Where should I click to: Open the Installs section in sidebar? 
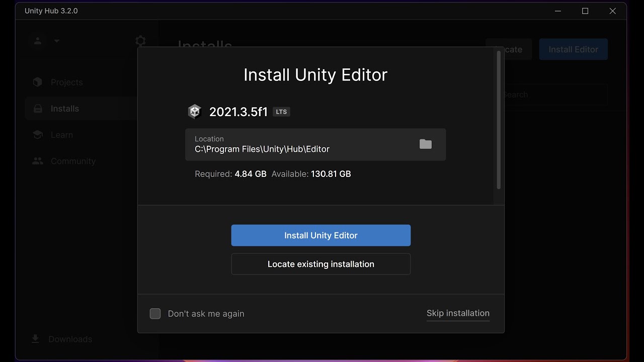(80, 109)
